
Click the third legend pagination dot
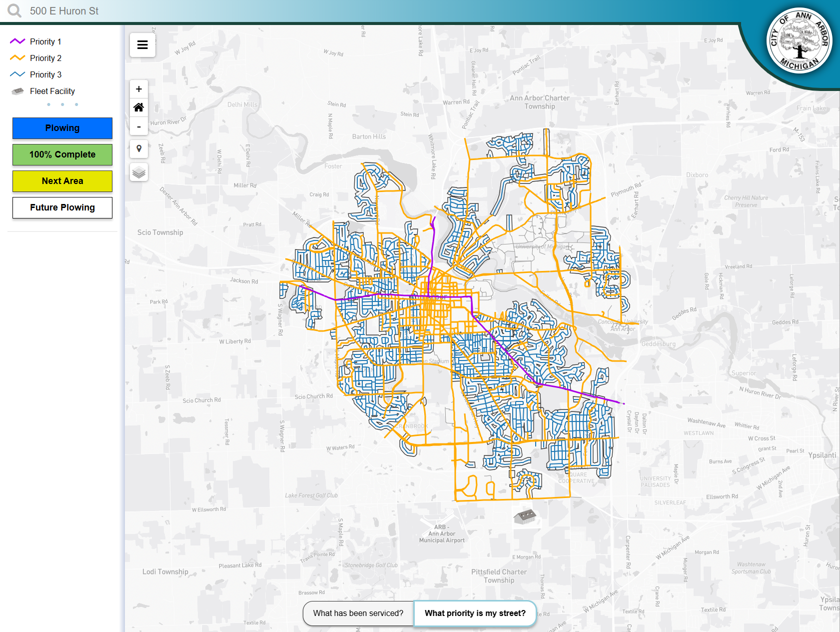click(76, 104)
